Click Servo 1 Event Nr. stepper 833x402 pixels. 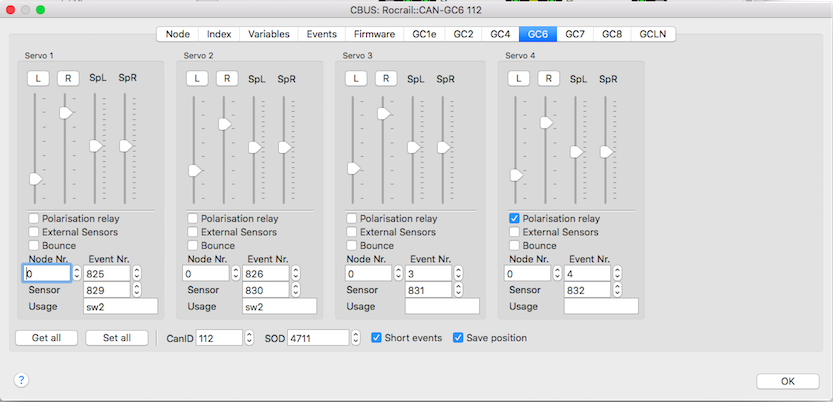(x=137, y=273)
